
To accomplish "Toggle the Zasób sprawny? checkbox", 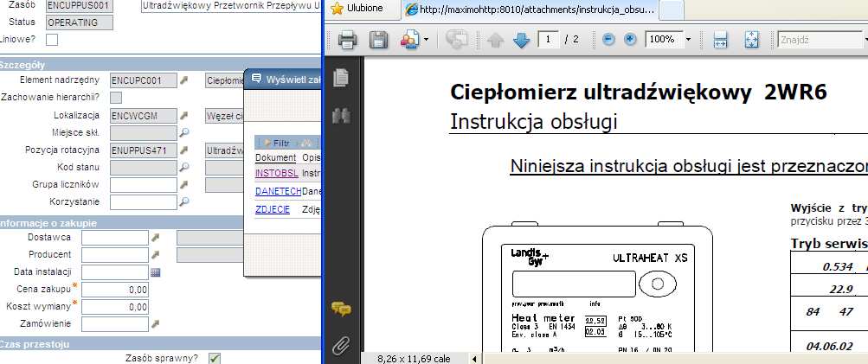I will click(x=215, y=358).
